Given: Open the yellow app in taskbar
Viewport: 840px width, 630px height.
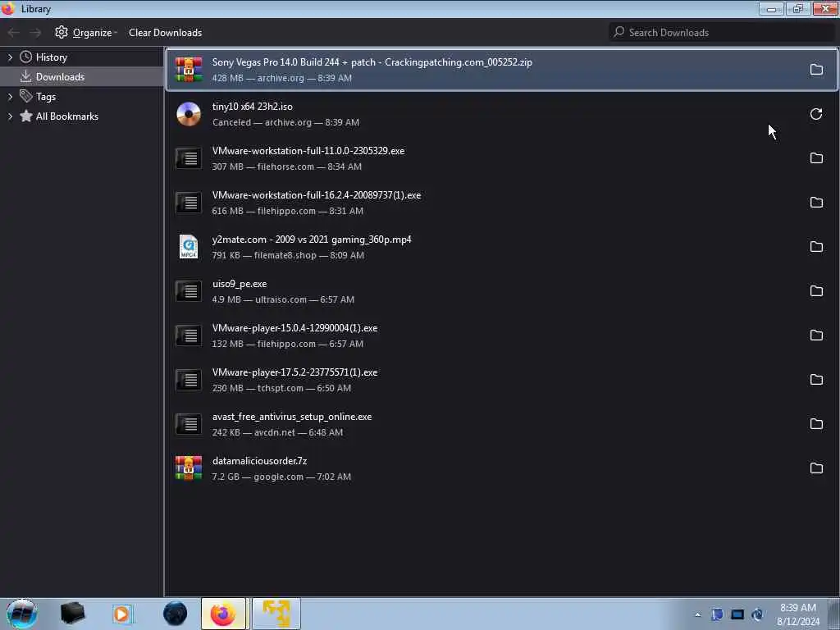Looking at the screenshot, I should pyautogui.click(x=276, y=614).
